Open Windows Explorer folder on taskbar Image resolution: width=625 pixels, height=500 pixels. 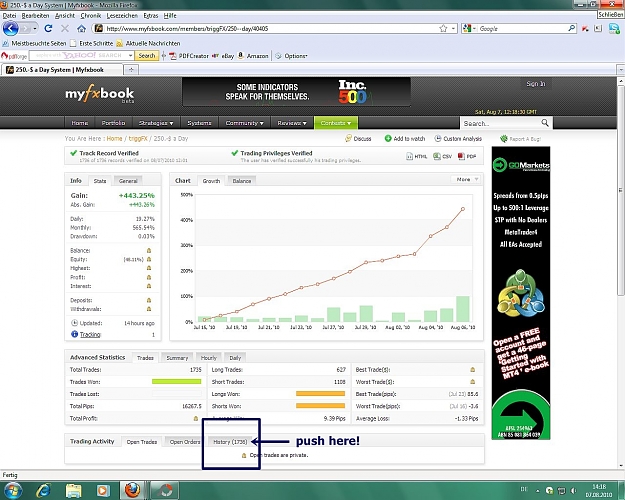[x=73, y=490]
